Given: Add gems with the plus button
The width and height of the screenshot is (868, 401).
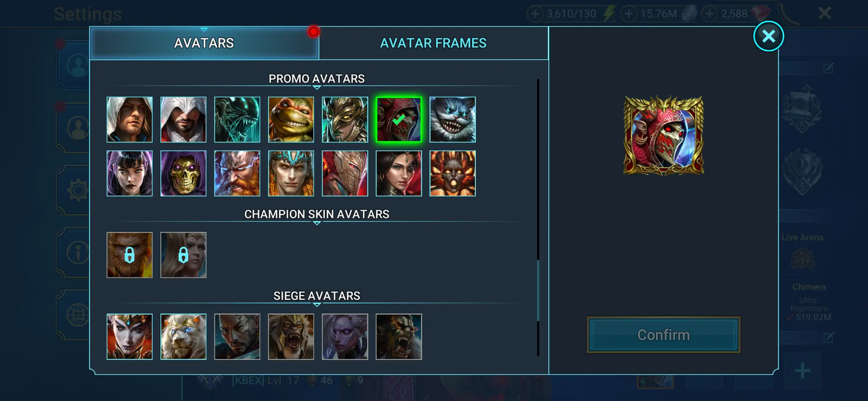Looking at the screenshot, I should (x=709, y=14).
